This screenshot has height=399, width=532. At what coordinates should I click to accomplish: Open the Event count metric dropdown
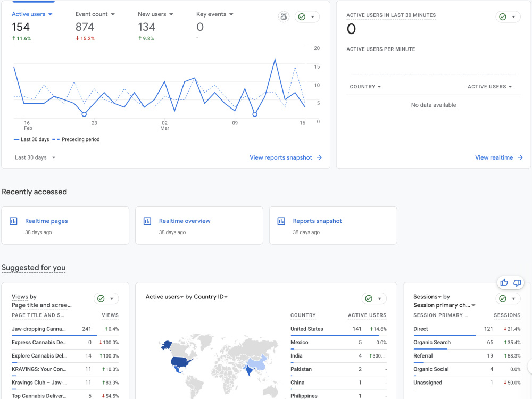(x=95, y=14)
